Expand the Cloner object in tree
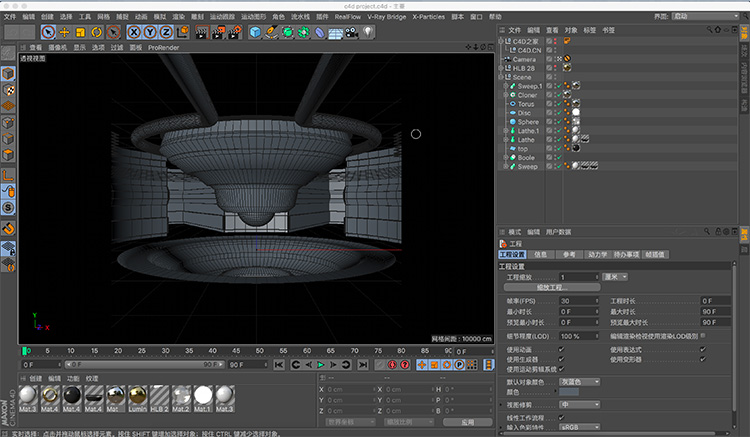The image size is (750, 437). coord(506,95)
